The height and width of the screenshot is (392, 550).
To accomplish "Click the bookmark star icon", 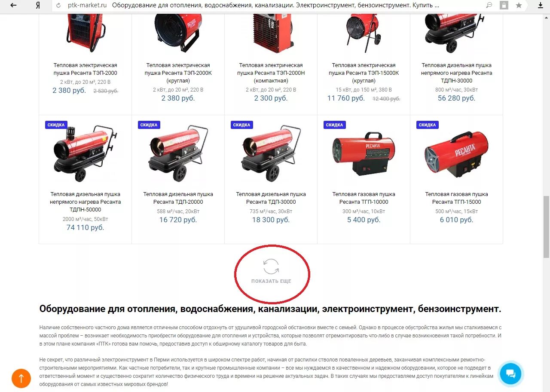I will (519, 6).
